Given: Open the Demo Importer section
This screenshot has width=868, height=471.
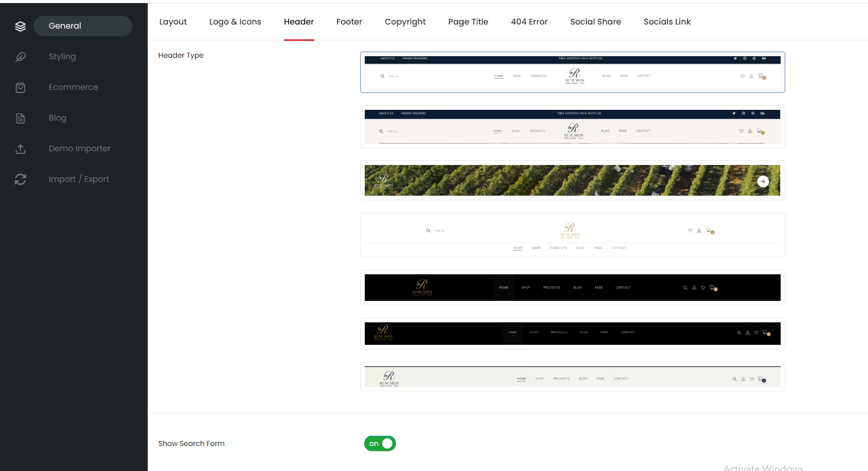Looking at the screenshot, I should tap(80, 149).
